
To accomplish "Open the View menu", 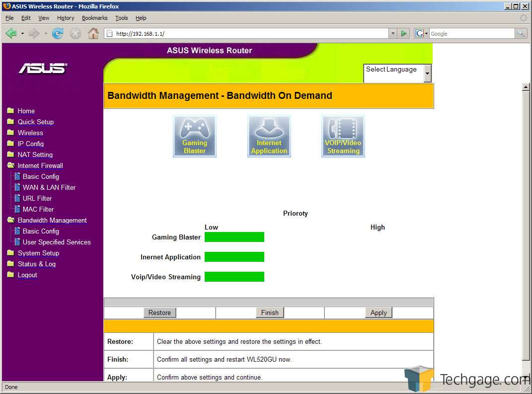I will point(44,18).
